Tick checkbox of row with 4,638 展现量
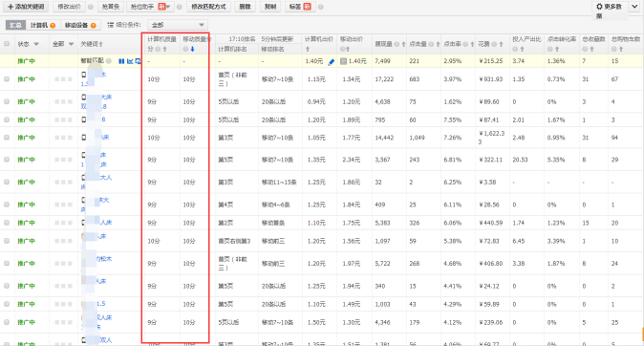The width and height of the screenshot is (644, 346). click(7, 101)
